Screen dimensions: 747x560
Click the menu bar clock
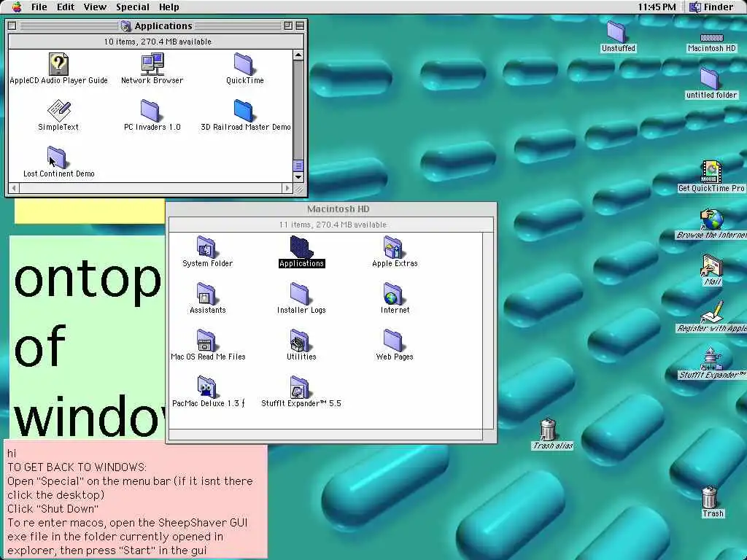coord(657,7)
